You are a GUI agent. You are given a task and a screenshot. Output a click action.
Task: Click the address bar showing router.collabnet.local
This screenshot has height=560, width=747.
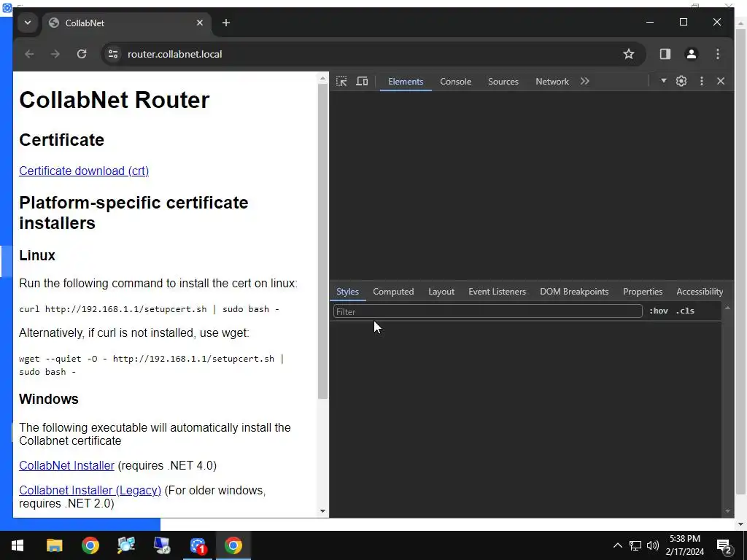373,54
